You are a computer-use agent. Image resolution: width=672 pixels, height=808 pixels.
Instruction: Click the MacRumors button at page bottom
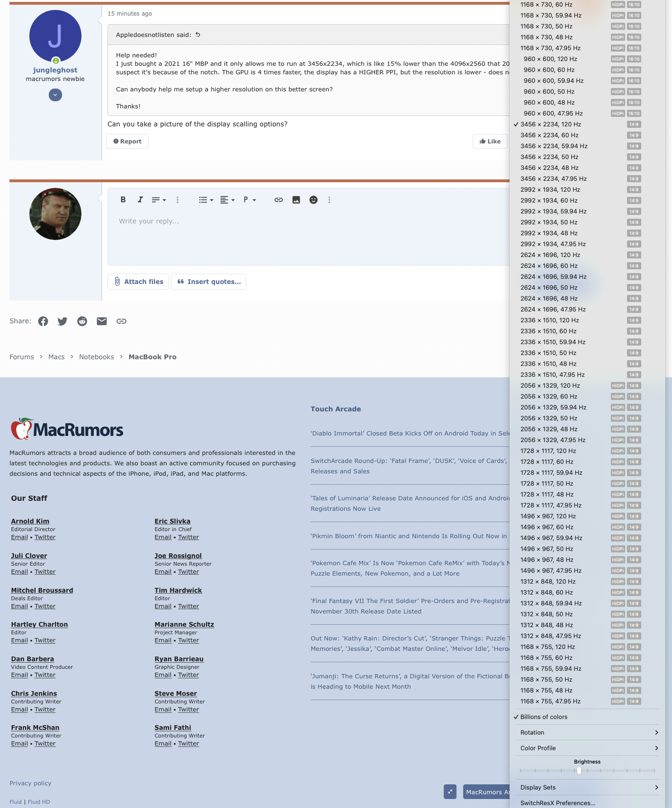click(x=486, y=791)
